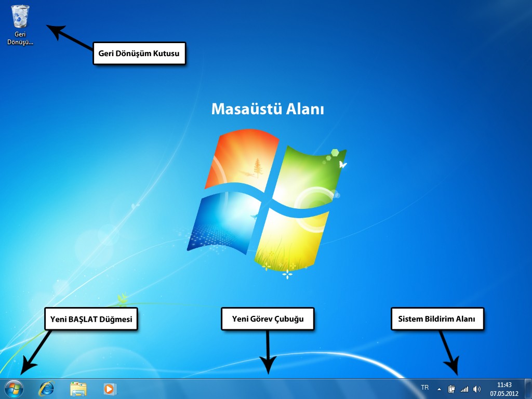Open the Windows Start menu orb
532x399 pixels.
click(x=14, y=389)
